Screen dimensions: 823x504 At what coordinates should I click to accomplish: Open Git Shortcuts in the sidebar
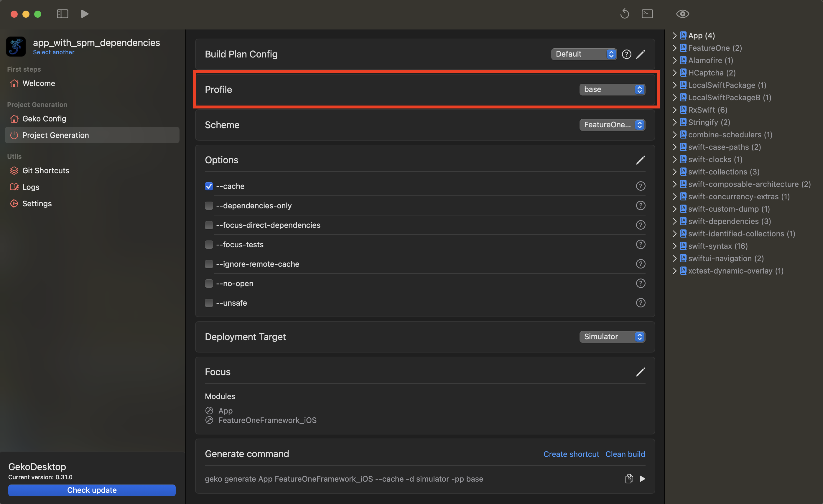[x=46, y=170]
